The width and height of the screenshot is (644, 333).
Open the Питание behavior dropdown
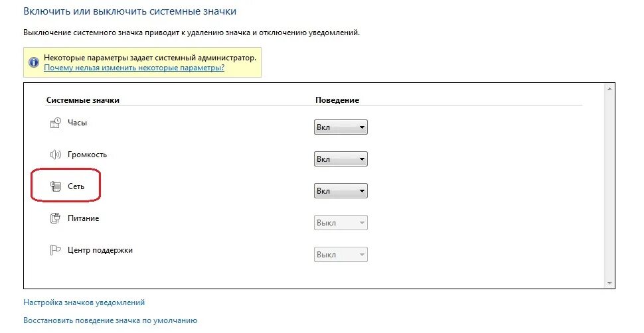(341, 222)
